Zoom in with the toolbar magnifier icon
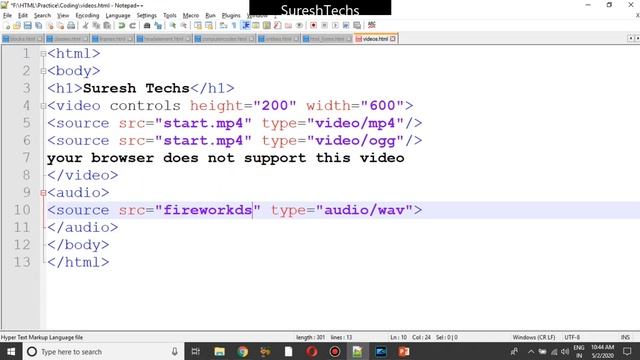This screenshot has width=640, height=360. pos(173,26)
